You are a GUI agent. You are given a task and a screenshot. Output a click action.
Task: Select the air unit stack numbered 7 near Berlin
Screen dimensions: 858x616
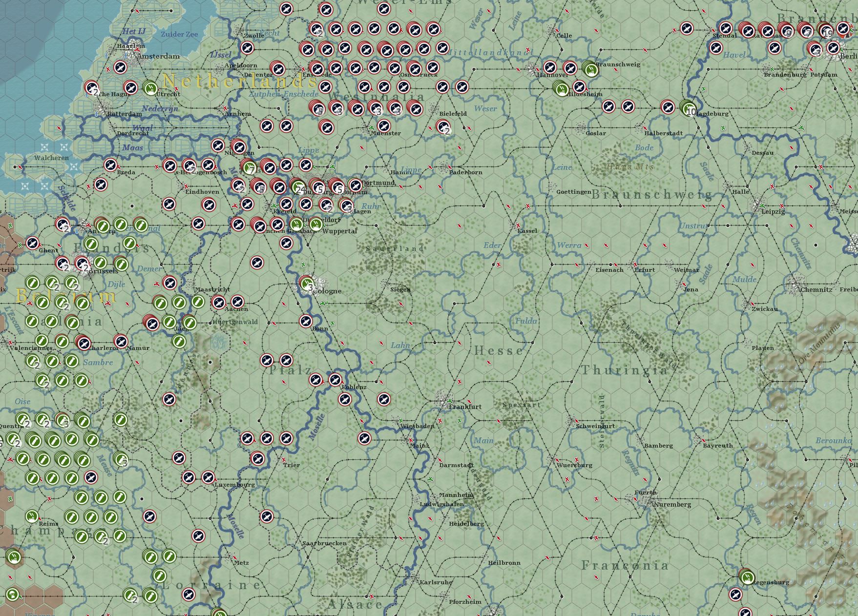point(805,29)
